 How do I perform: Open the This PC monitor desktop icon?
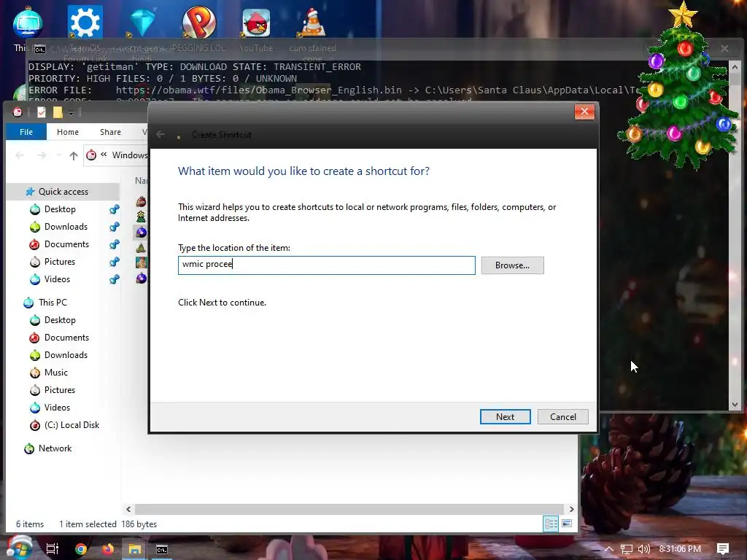click(x=28, y=23)
